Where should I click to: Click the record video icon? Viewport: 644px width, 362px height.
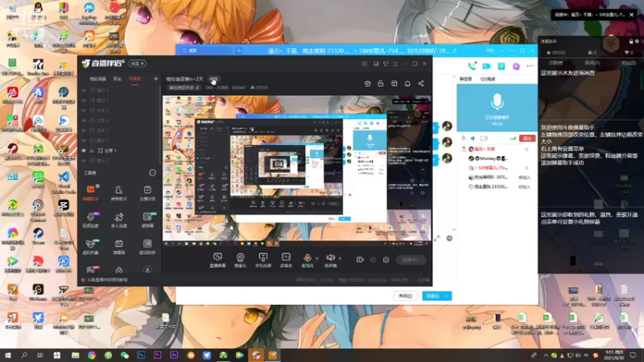click(360, 260)
